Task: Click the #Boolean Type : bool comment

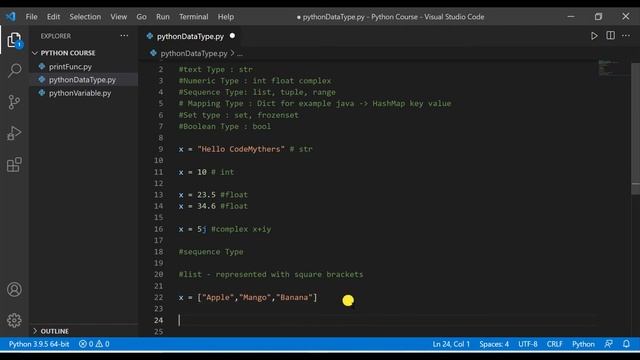Action: point(224,127)
